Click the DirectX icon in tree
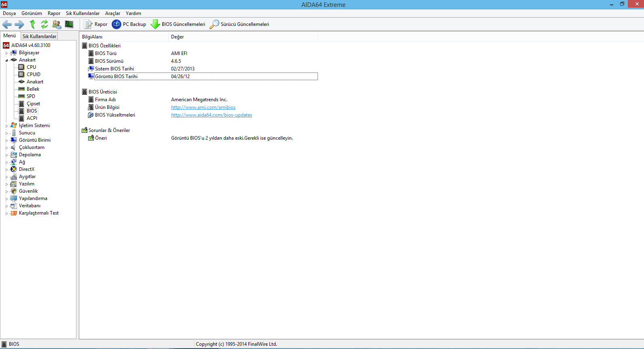Screen dimensions: 644x349 click(x=14, y=169)
